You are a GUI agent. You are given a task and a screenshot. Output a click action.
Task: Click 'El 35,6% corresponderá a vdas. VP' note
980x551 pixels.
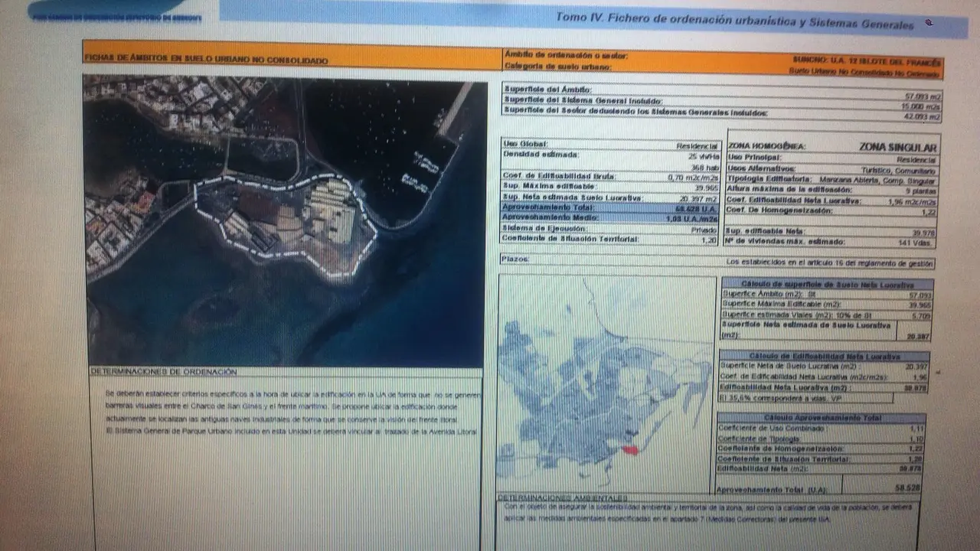(x=805, y=399)
